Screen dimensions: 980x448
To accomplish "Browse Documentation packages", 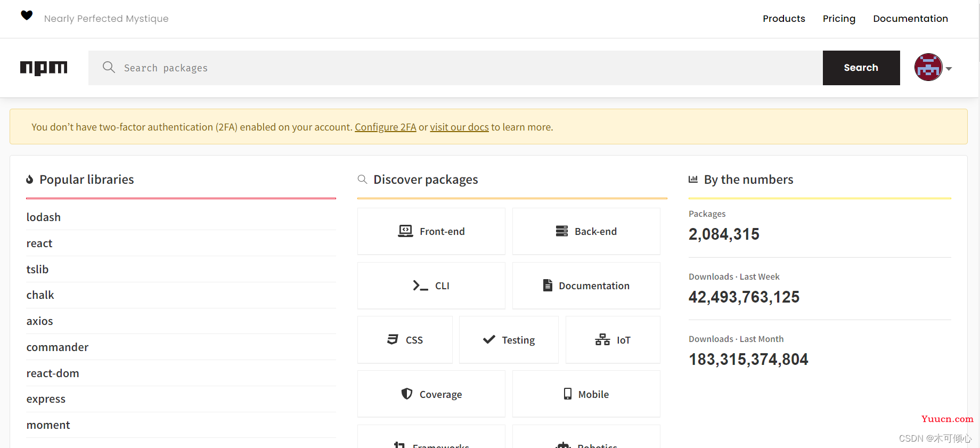I will (586, 286).
